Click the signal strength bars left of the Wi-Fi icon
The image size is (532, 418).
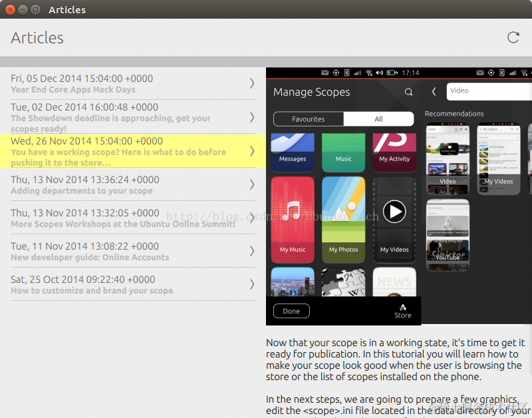click(x=358, y=73)
